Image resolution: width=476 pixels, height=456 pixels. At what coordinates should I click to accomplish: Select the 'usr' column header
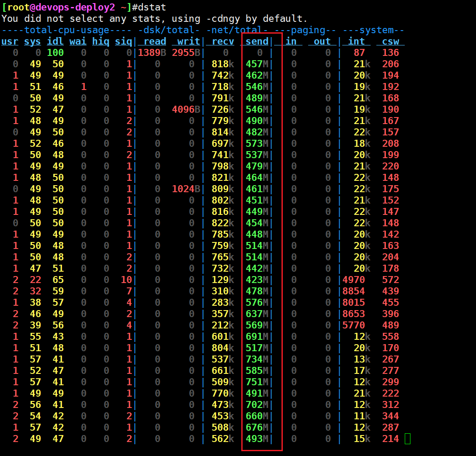tap(10, 41)
